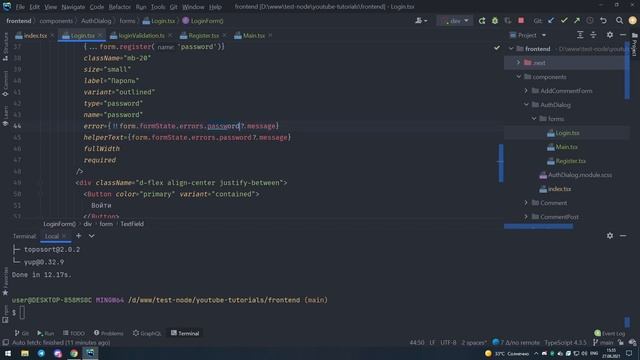Screen dimensions: 640x360
Task: Click the file inspection checkmark in editor
Action: (497, 48)
